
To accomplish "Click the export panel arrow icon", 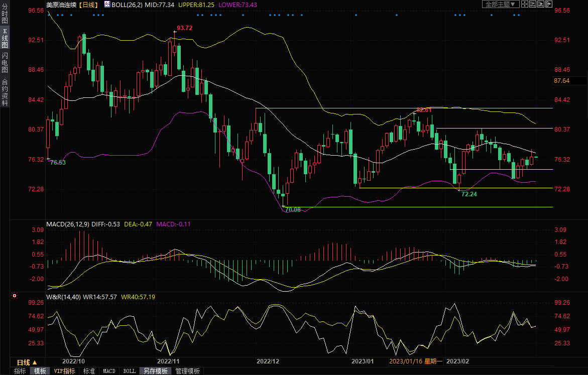I will point(549,4).
